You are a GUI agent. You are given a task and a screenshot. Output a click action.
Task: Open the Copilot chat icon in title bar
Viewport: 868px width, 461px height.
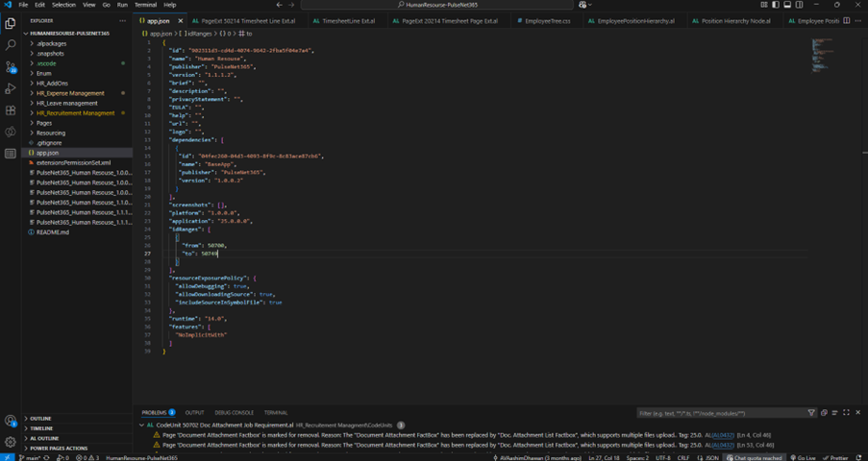coord(583,5)
